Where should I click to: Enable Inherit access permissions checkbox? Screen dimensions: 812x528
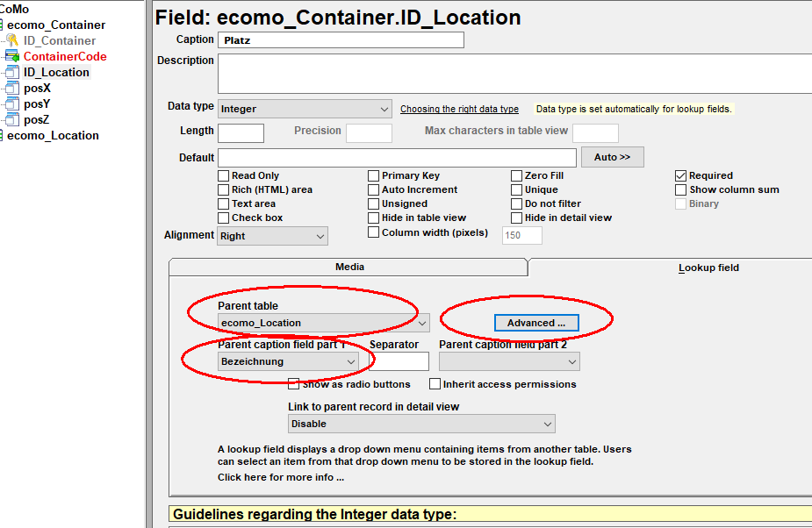click(435, 384)
